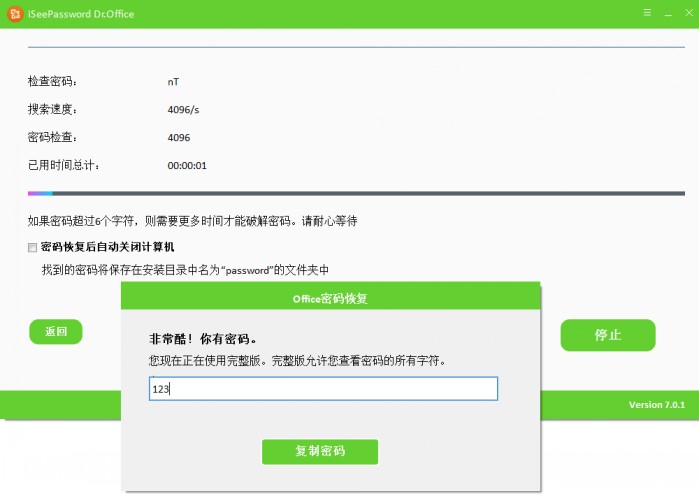Click the password search progress bar
The width and height of the screenshot is (699, 496).
356,193
